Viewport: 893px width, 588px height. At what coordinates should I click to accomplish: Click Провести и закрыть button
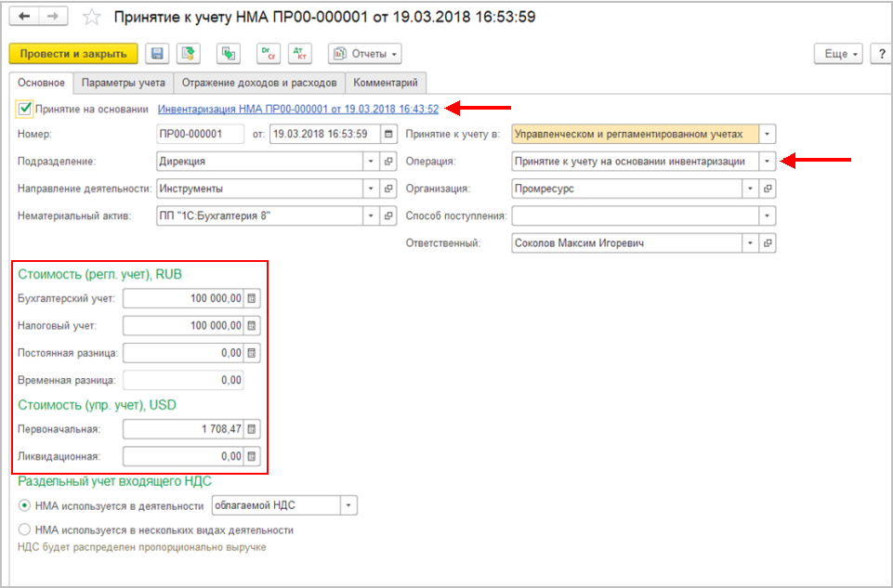click(x=73, y=54)
